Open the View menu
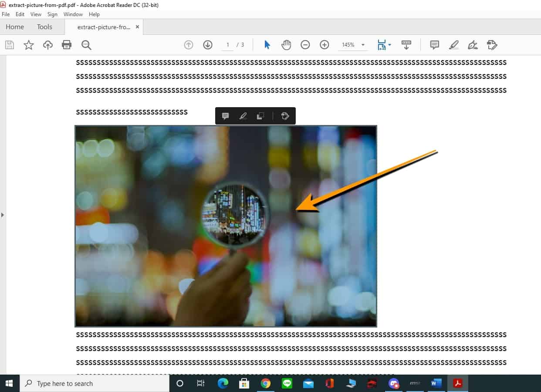541x392 pixels. pos(36,14)
